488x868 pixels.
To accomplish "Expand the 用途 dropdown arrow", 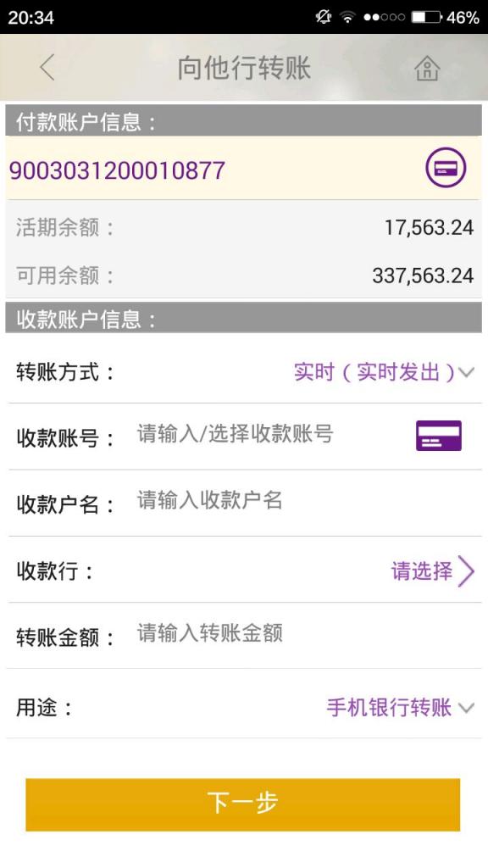I will (x=467, y=708).
